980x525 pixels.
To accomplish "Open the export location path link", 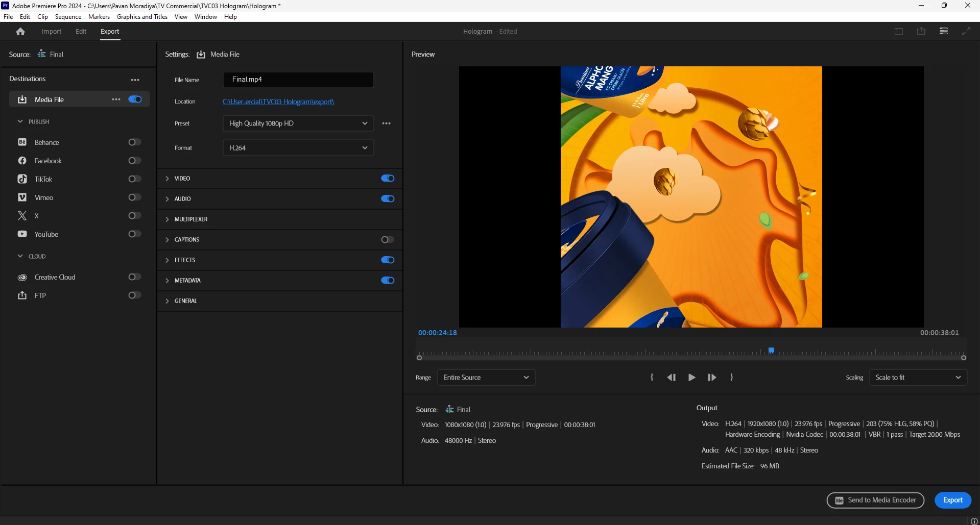I will pyautogui.click(x=278, y=102).
